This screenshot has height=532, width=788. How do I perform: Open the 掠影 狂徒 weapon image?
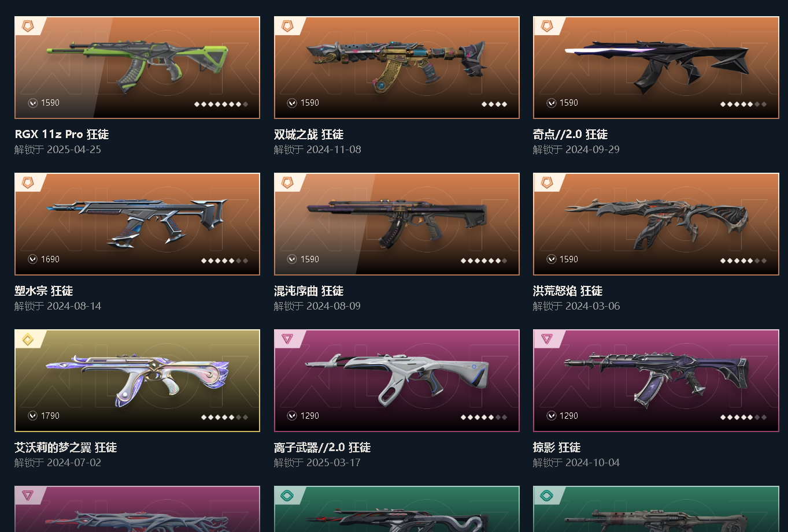coord(656,381)
